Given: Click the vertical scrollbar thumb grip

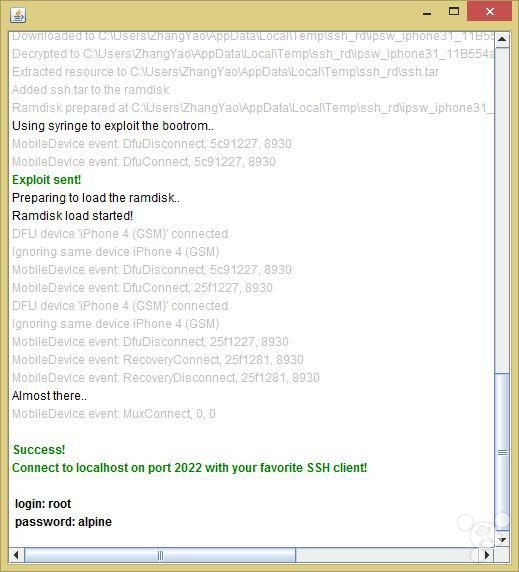Looking at the screenshot, I should click(x=502, y=452).
